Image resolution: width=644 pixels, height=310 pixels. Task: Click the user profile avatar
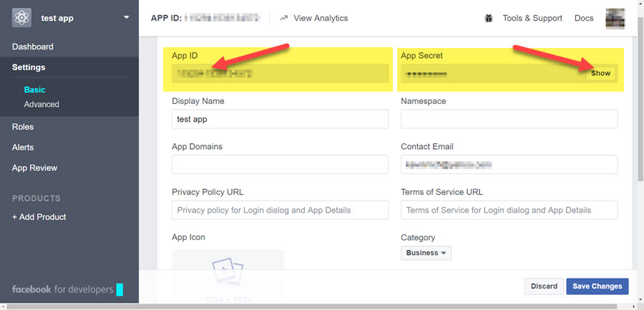(615, 19)
